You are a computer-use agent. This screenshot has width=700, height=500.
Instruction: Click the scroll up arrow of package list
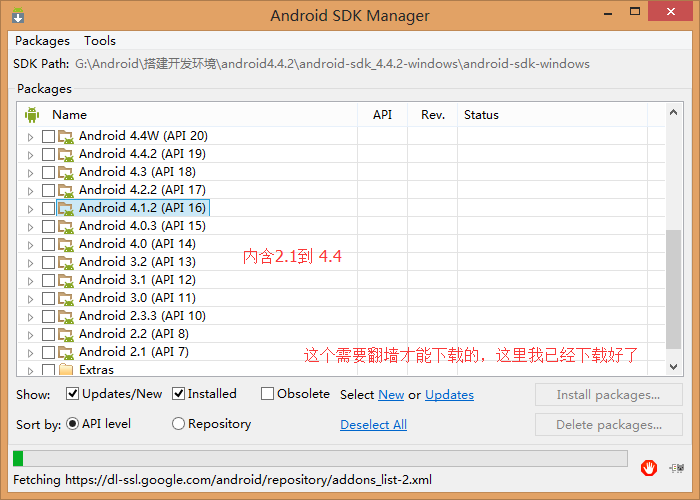(673, 112)
